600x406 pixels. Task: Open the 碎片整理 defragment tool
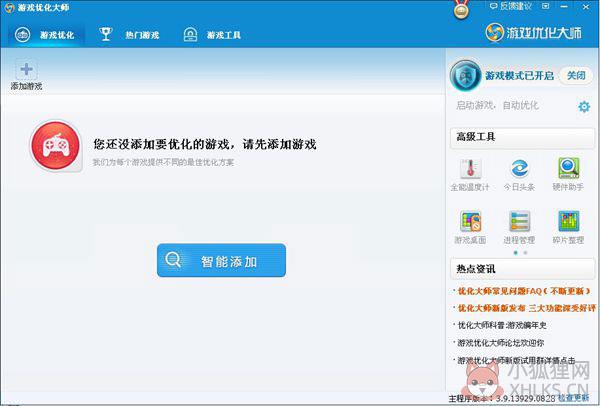pos(568,227)
